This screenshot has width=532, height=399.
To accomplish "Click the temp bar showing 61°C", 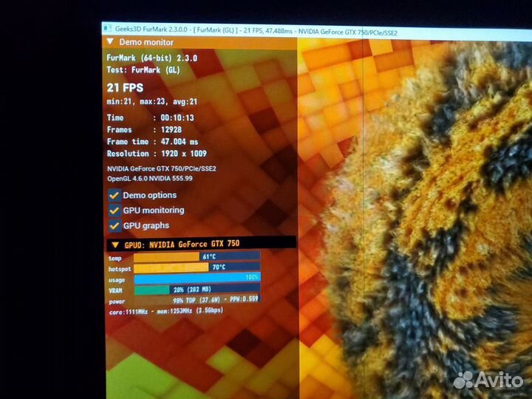I will 197,257.
